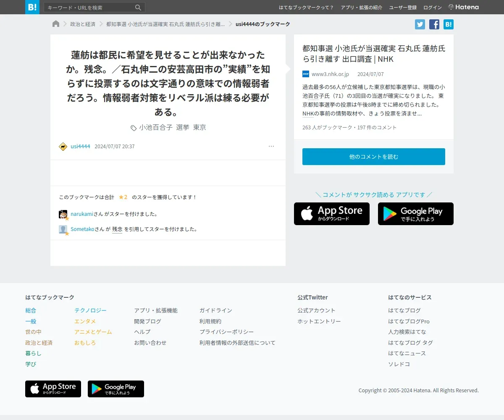This screenshot has width=504, height=420.
Task: Open Sometako user link
Action: point(82,229)
